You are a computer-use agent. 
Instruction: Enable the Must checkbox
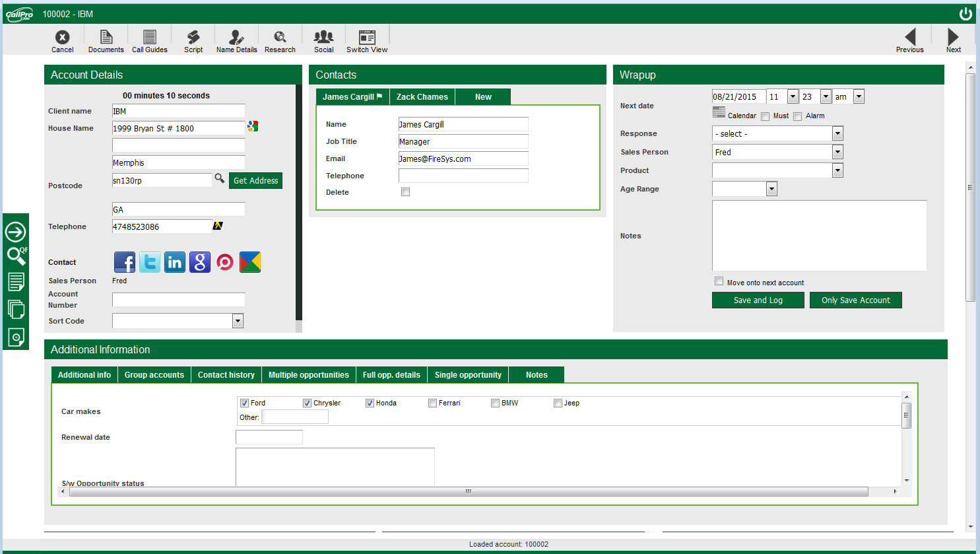pyautogui.click(x=765, y=116)
